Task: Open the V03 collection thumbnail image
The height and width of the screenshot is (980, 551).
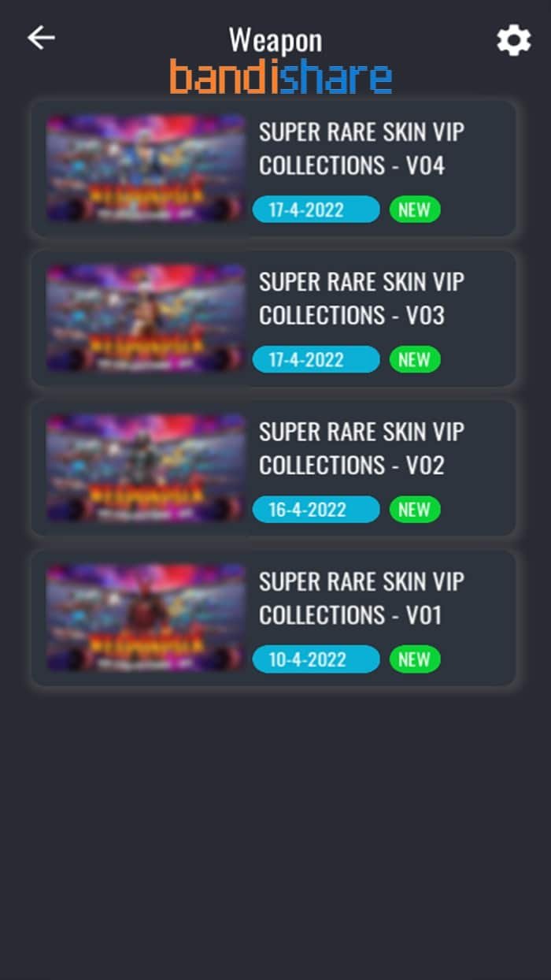Action: [x=146, y=317]
